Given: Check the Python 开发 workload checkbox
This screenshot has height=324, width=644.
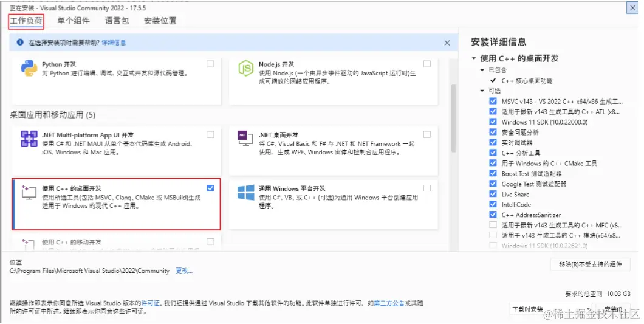Looking at the screenshot, I should [x=210, y=64].
